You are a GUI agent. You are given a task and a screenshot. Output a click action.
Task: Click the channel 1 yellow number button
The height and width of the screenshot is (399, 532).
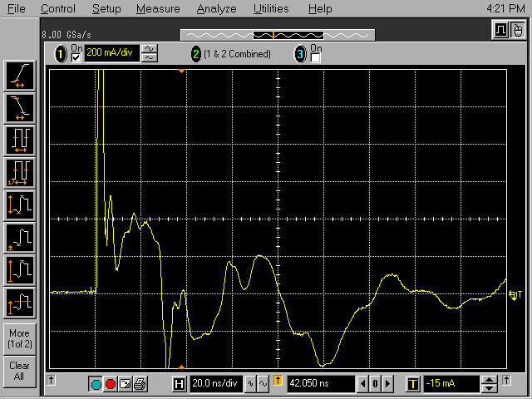coord(61,54)
